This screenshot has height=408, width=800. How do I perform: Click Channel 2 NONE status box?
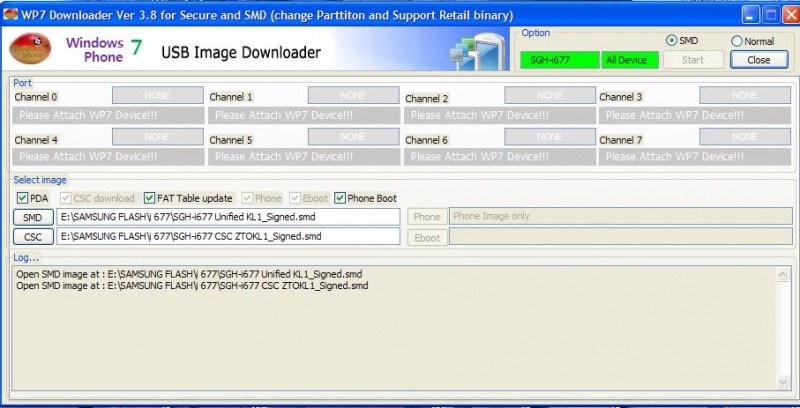pos(550,95)
